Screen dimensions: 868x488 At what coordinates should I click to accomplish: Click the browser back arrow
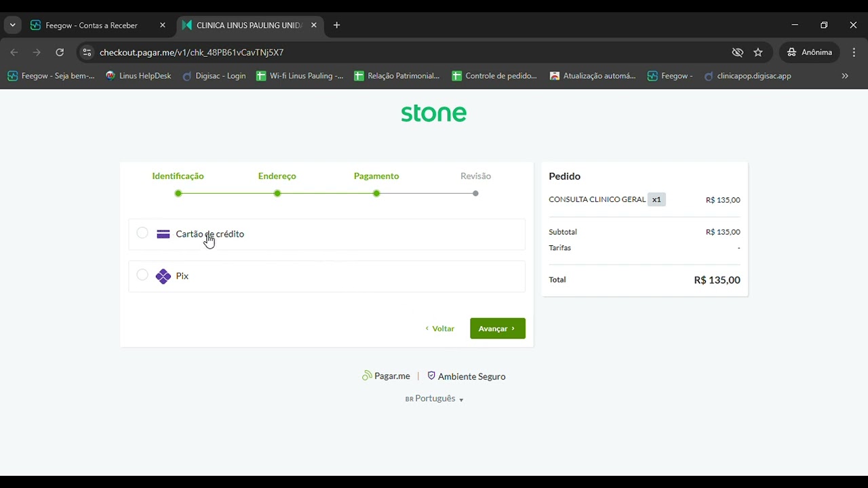pyautogui.click(x=14, y=52)
